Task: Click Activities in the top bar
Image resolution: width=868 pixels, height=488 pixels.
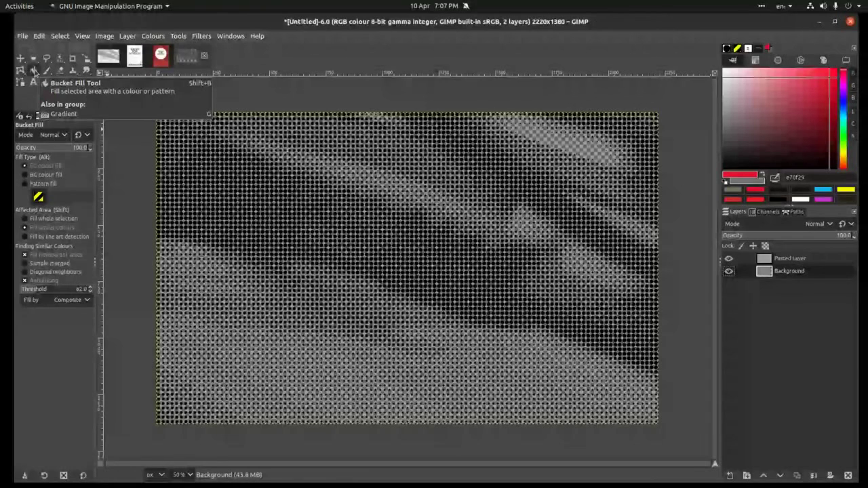Action: click(x=19, y=6)
